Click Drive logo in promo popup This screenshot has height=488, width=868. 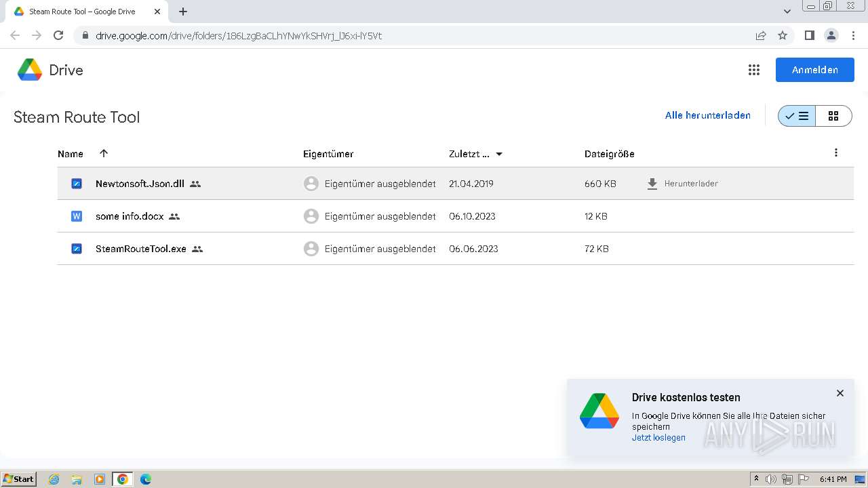pos(599,411)
